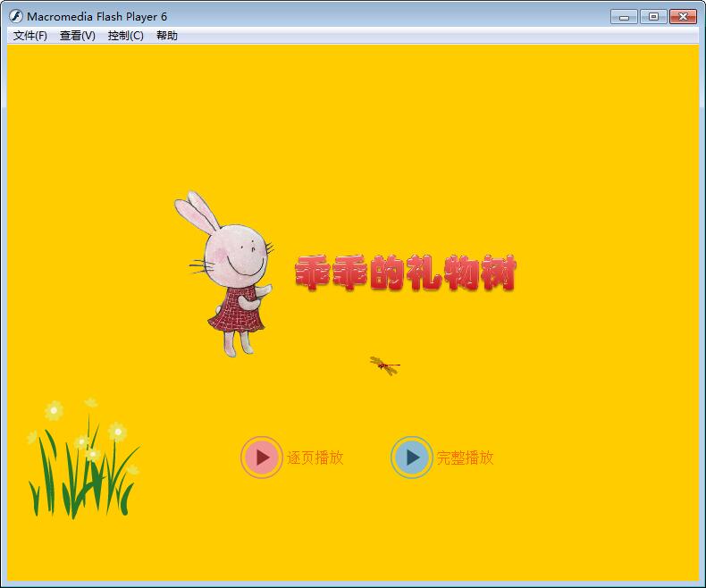Open the 文件(F) menu
The width and height of the screenshot is (706, 588).
pos(30,36)
